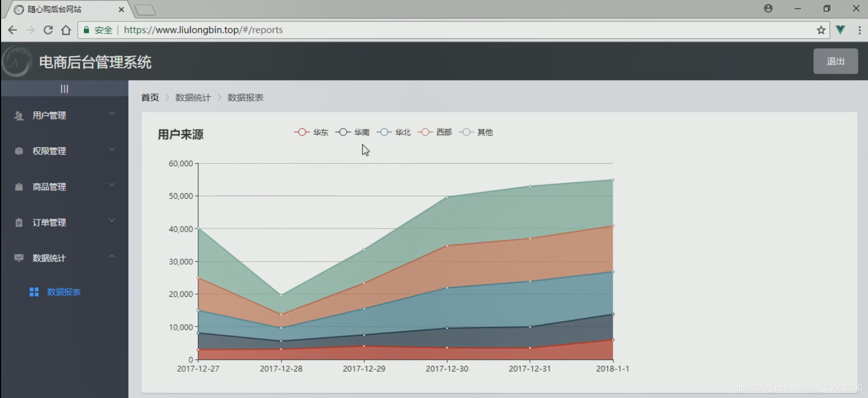Click the 2017-12-30 axis label
This screenshot has height=398, width=868.
(447, 369)
